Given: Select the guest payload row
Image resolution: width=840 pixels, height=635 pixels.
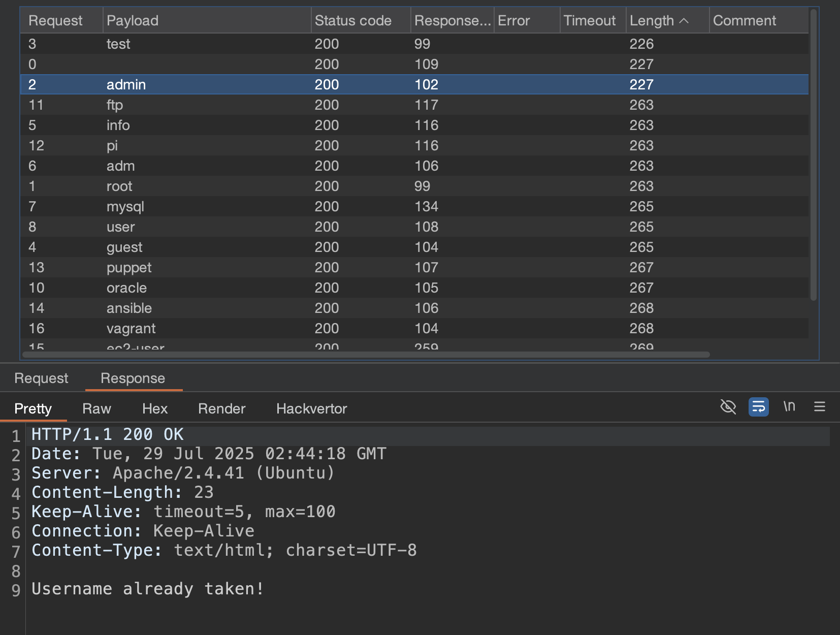Looking at the screenshot, I should [x=414, y=247].
